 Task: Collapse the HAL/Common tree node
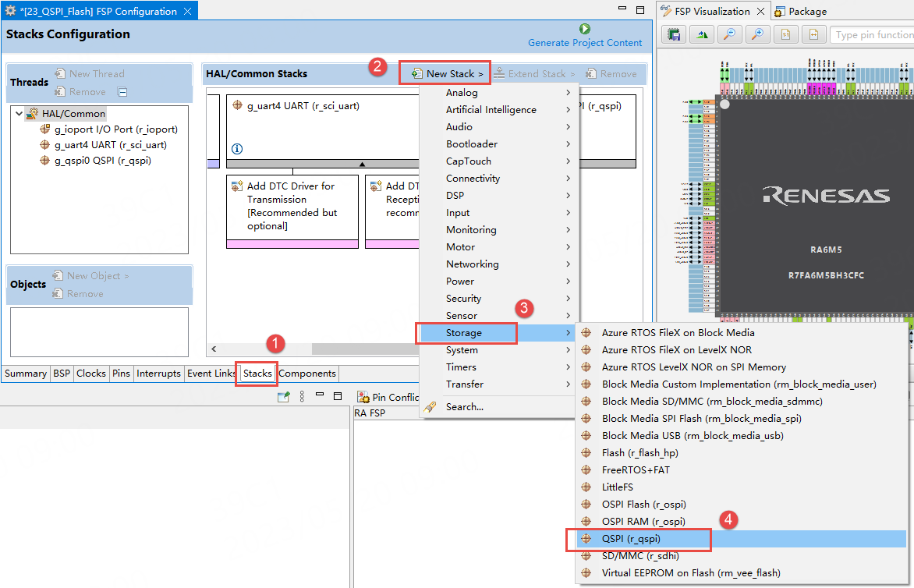pyautogui.click(x=19, y=114)
